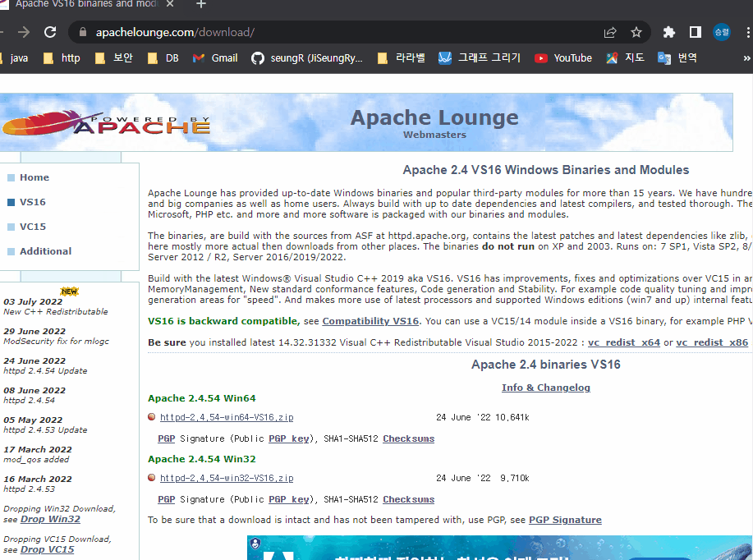Open the 그래프 그리기 bookmark
Image resolution: width=753 pixels, height=560 pixels.
[x=480, y=58]
